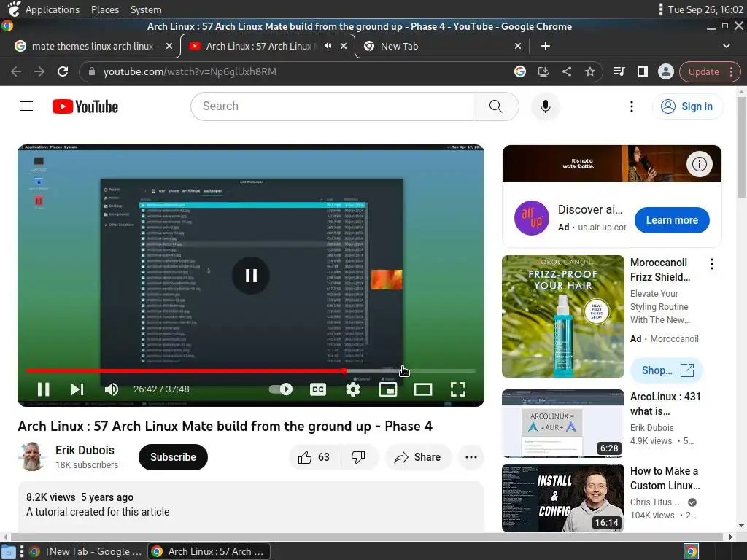Dislike the video

(359, 457)
